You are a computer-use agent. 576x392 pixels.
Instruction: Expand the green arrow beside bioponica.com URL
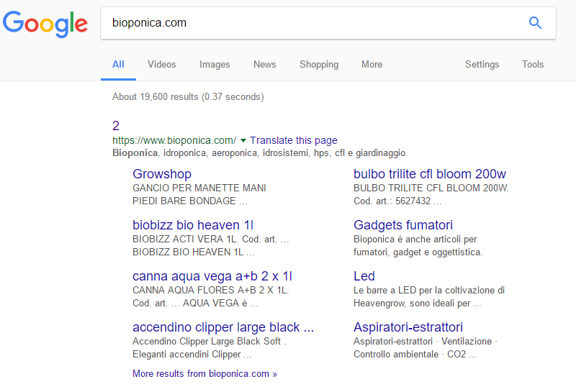(x=243, y=140)
